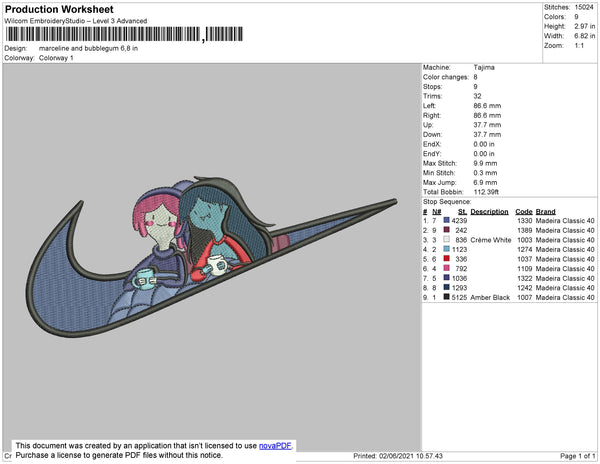Open the novaPDF link

275,446
